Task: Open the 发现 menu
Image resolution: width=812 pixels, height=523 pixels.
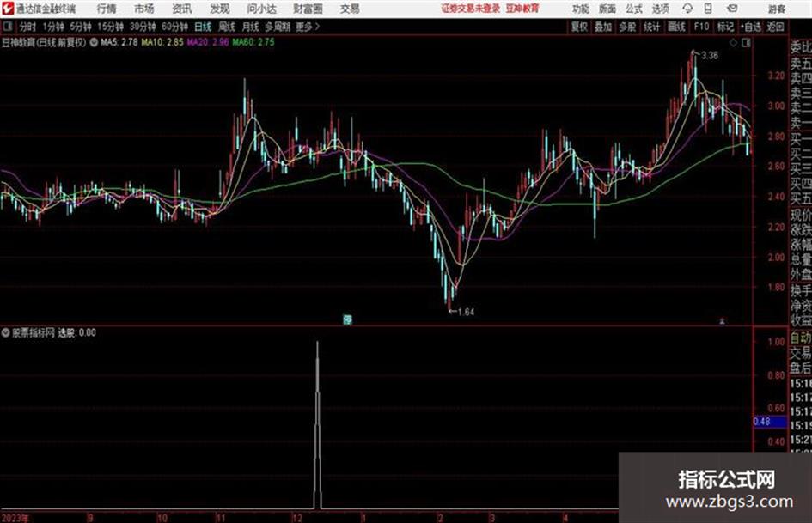Action: (220, 9)
